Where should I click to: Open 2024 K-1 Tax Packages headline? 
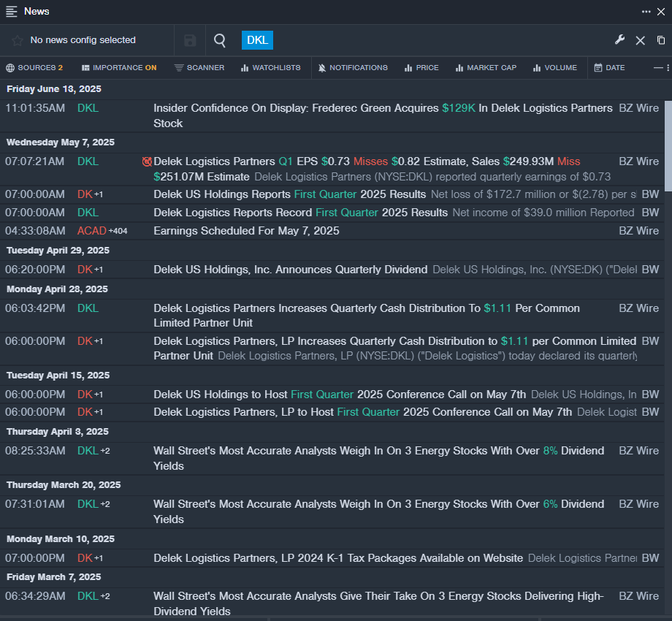tap(338, 558)
